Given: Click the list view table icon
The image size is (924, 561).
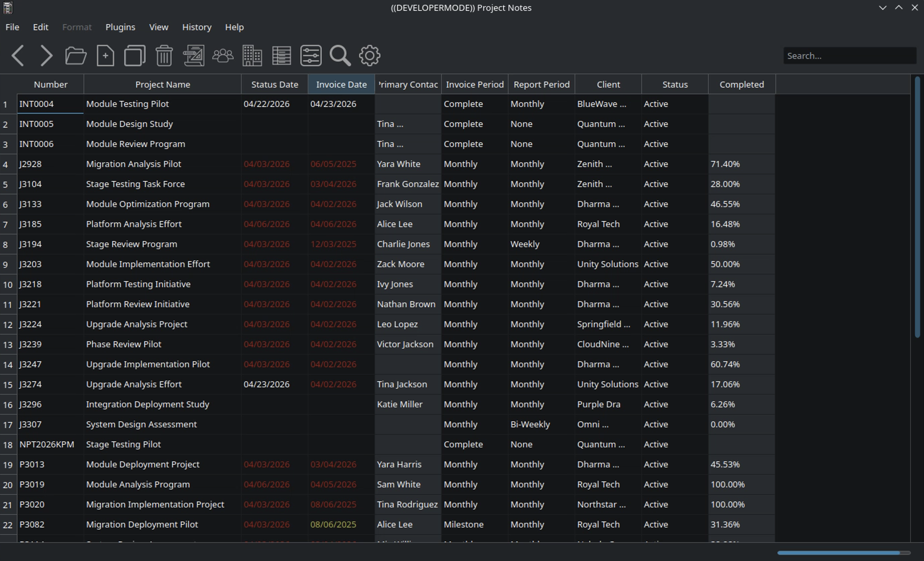Looking at the screenshot, I should click(282, 55).
